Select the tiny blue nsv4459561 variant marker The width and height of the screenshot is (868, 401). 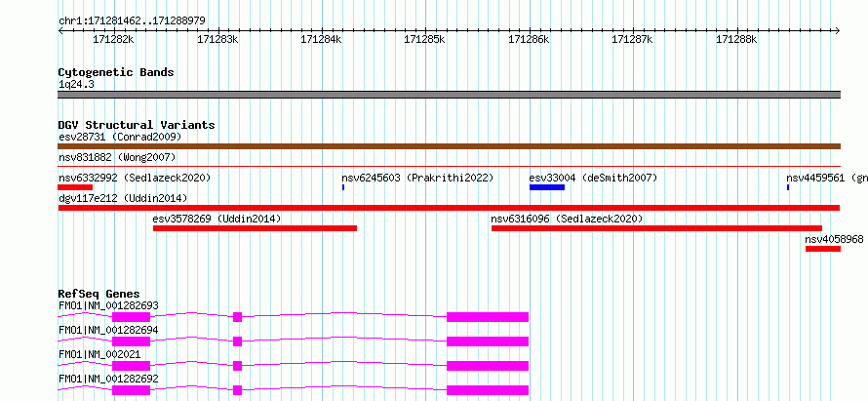(788, 187)
